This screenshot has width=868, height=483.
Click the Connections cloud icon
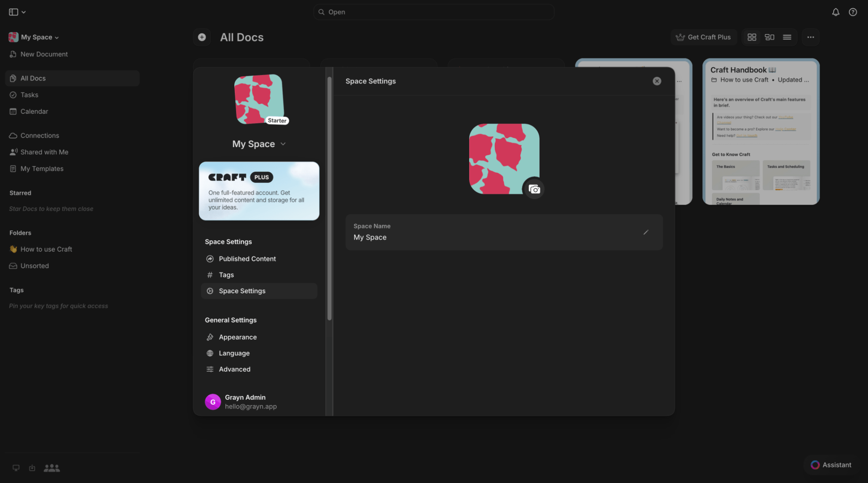click(13, 135)
